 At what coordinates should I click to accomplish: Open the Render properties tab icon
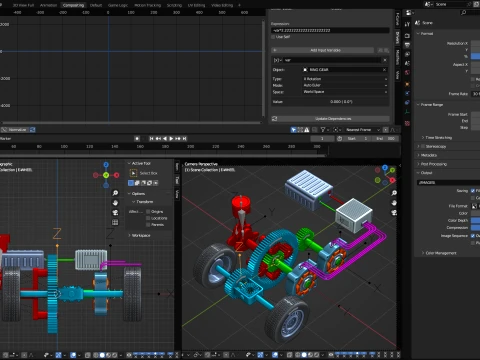[x=407, y=35]
